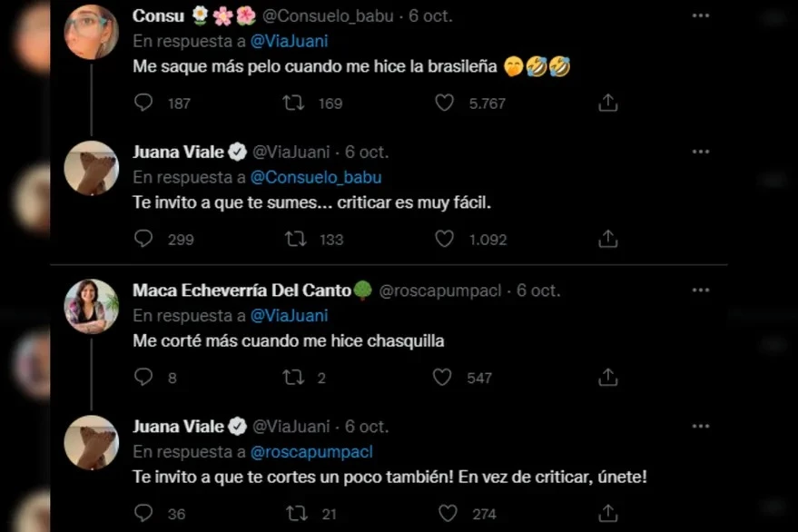Open the @roscapumpacl mention link

coord(311,451)
